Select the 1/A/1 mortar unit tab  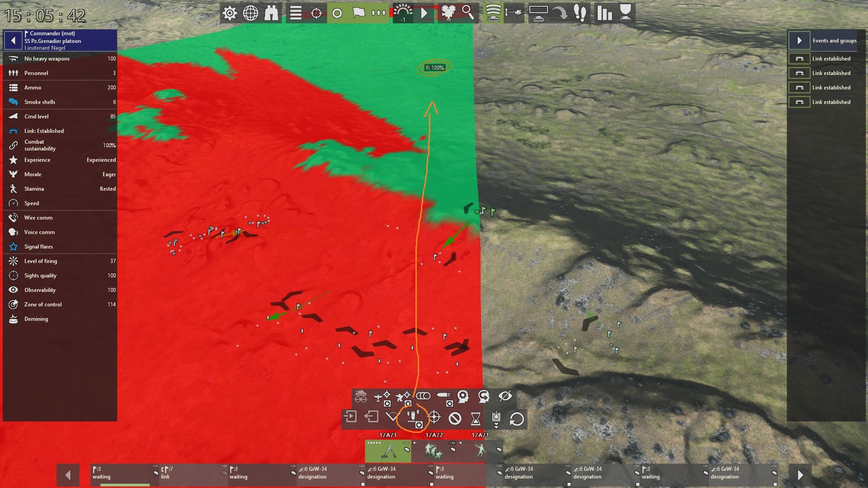[388, 450]
